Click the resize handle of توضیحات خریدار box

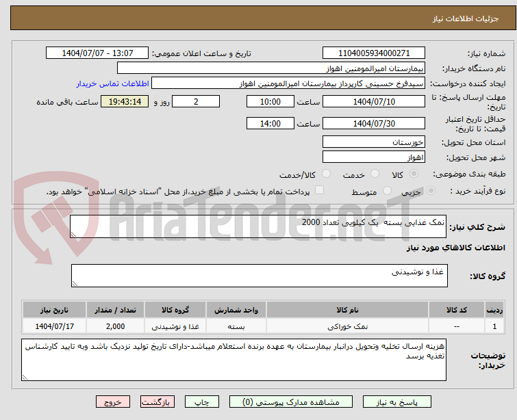pyautogui.click(x=25, y=378)
